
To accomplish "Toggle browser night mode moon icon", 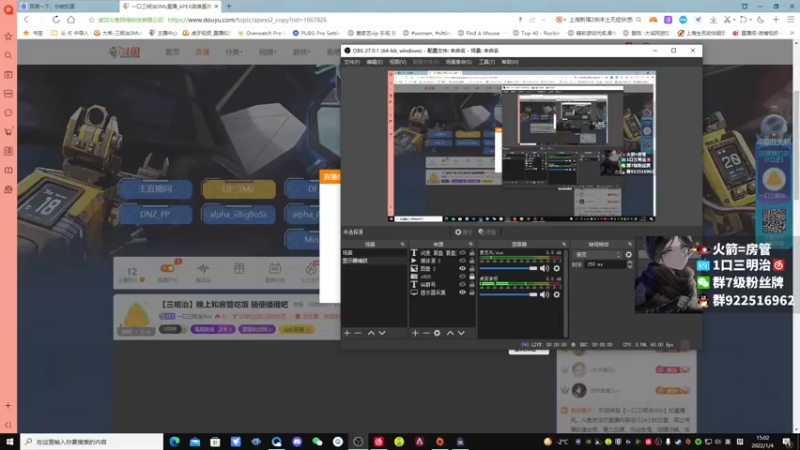I will 761,19.
